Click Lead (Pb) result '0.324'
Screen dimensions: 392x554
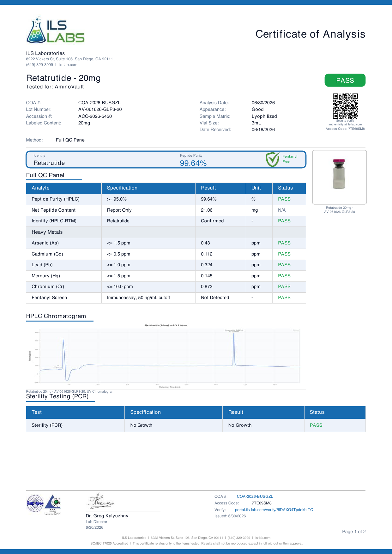[207, 265]
